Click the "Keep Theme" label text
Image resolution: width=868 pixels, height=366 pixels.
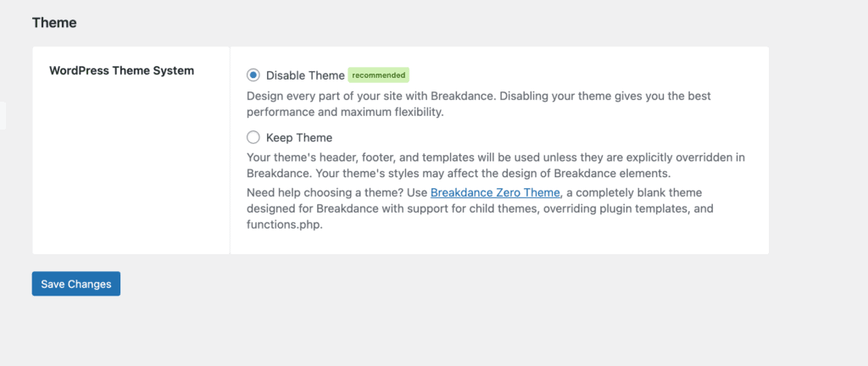coord(299,137)
